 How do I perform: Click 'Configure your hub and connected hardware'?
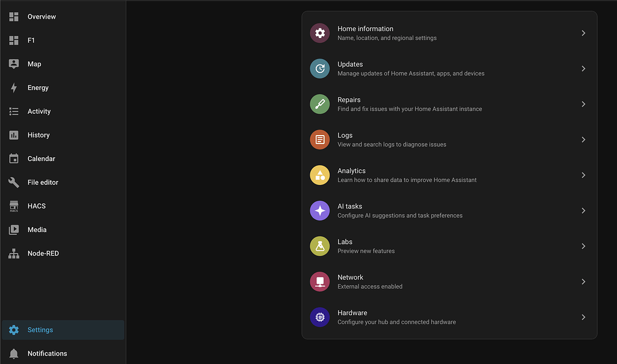coord(396,322)
